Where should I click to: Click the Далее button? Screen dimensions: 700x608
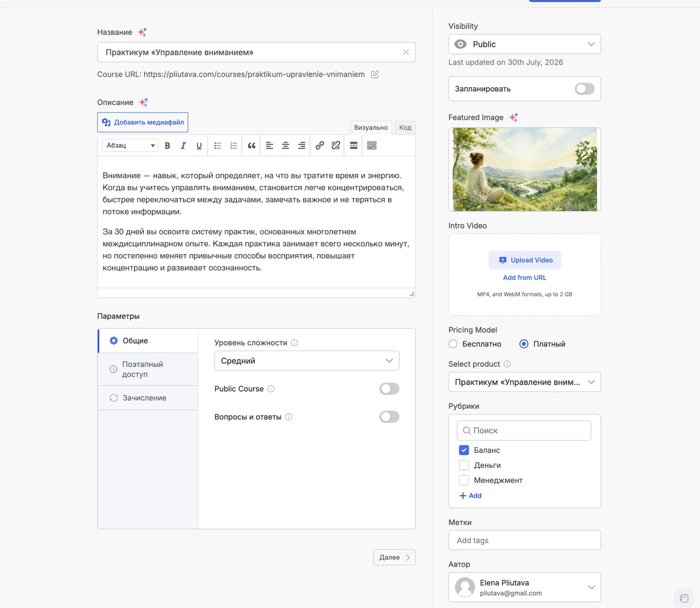(394, 557)
